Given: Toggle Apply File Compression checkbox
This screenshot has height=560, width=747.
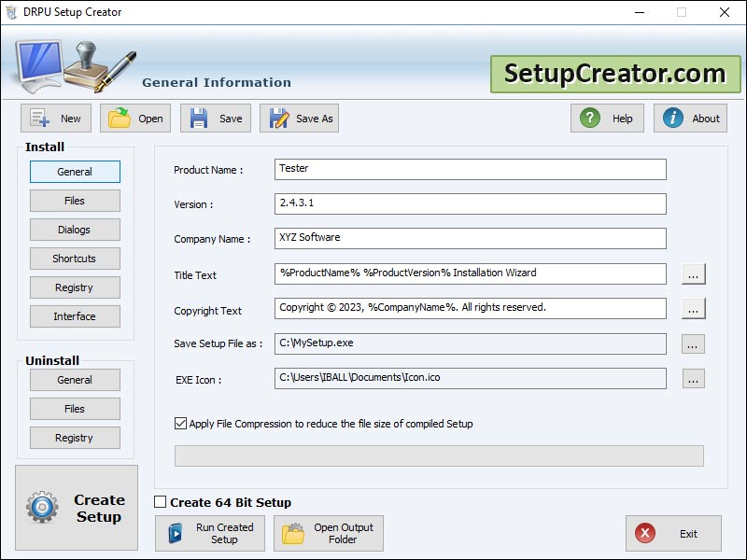Looking at the screenshot, I should pos(180,424).
